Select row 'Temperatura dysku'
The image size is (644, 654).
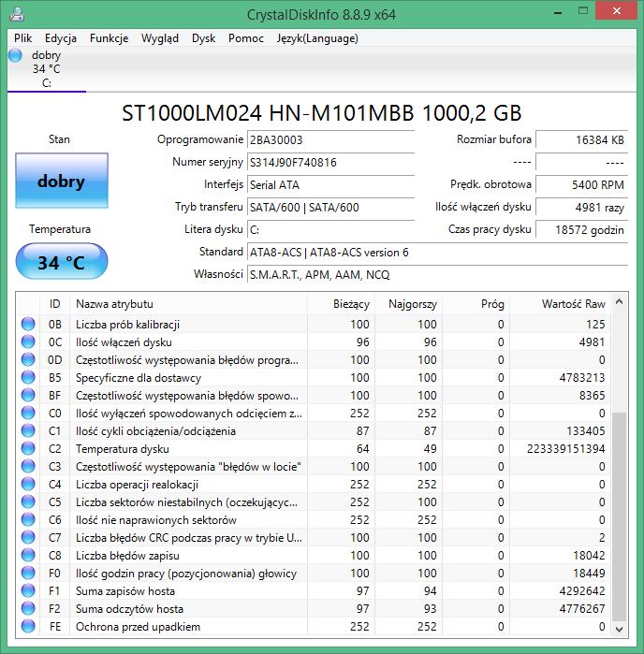coord(314,449)
